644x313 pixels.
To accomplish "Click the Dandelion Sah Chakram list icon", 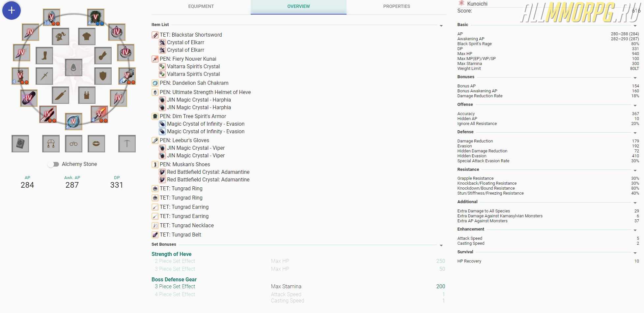I will point(155,83).
